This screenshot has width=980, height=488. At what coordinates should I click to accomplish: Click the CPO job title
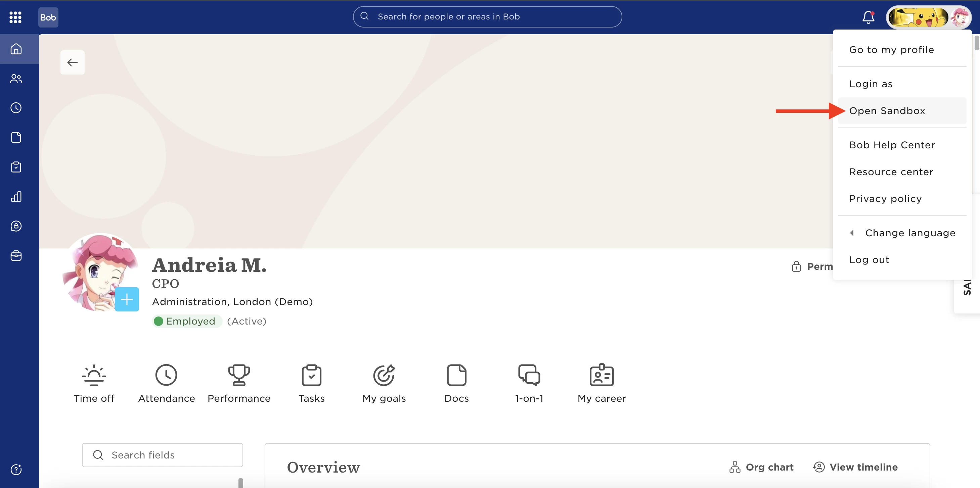point(166,284)
